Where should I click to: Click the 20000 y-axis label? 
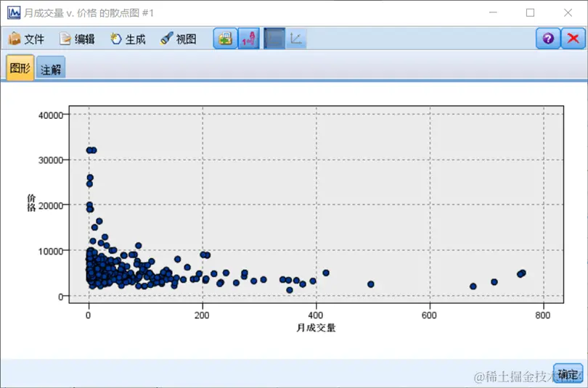pos(51,206)
